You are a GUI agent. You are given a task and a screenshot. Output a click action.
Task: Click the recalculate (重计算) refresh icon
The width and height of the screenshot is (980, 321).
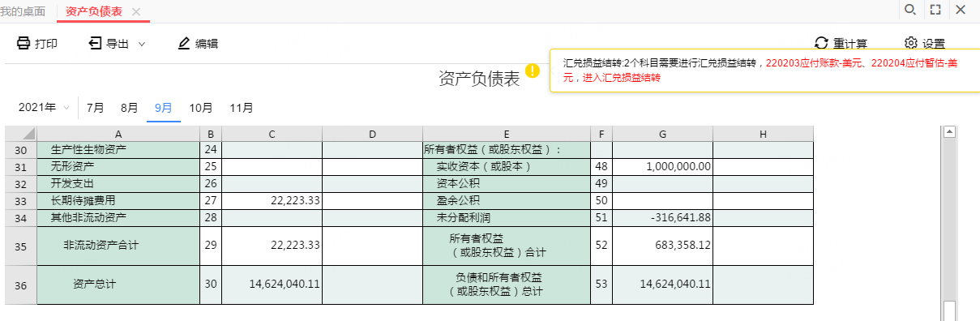tap(821, 44)
